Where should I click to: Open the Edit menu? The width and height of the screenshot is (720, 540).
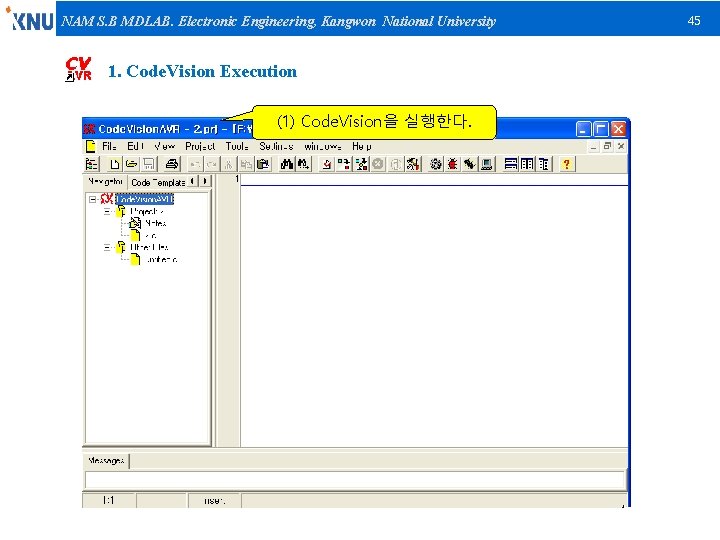135,146
